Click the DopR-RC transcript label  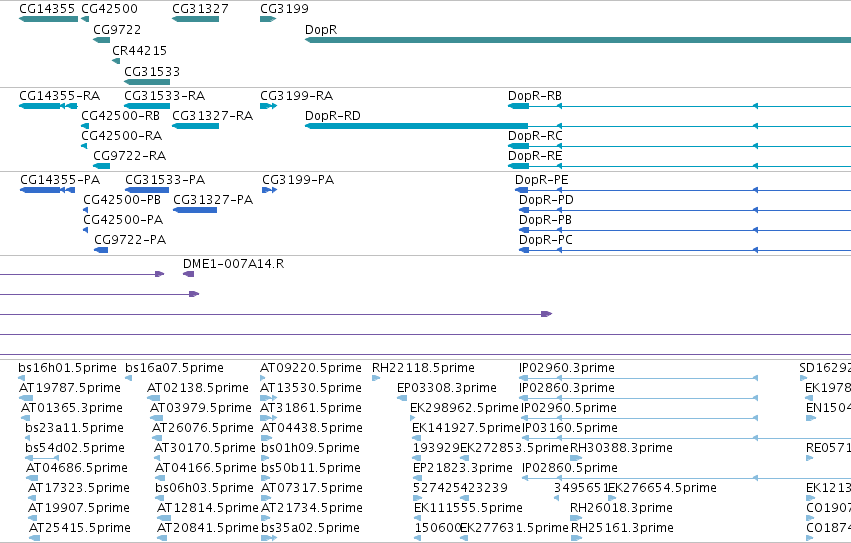[535, 136]
